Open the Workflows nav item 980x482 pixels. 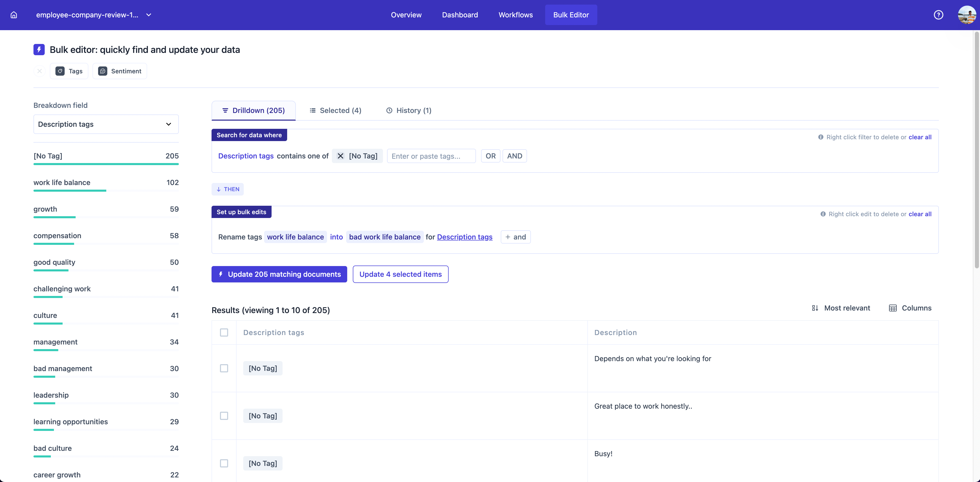pyautogui.click(x=516, y=15)
